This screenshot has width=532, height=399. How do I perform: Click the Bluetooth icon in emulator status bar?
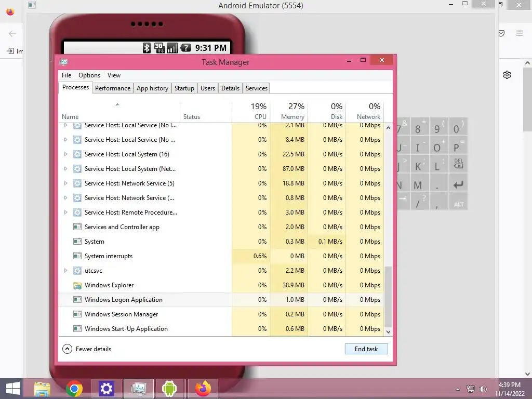pos(147,48)
